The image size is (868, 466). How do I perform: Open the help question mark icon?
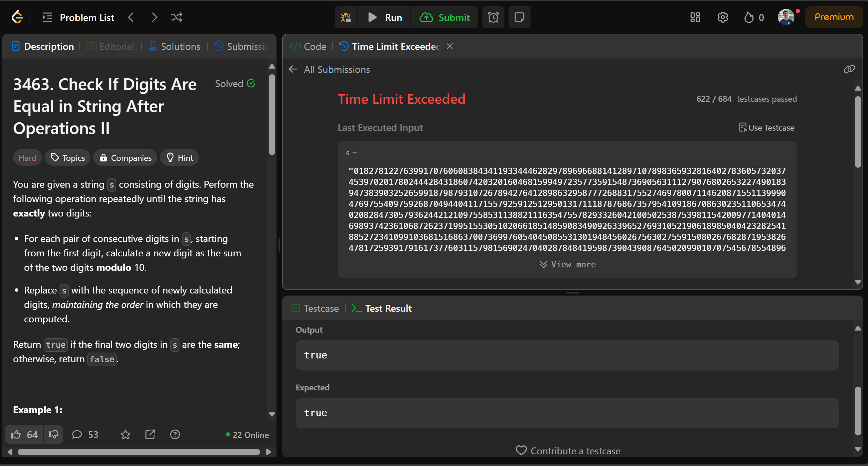175,435
